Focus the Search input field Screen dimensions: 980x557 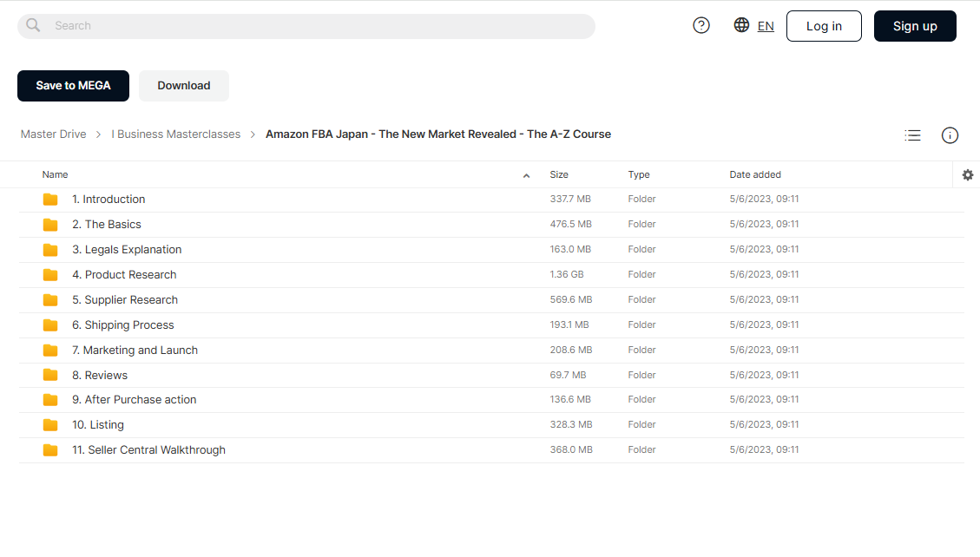click(x=306, y=26)
